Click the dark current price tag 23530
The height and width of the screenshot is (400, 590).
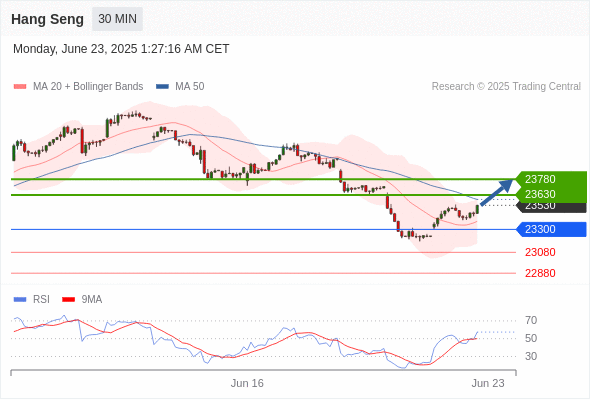pos(551,207)
